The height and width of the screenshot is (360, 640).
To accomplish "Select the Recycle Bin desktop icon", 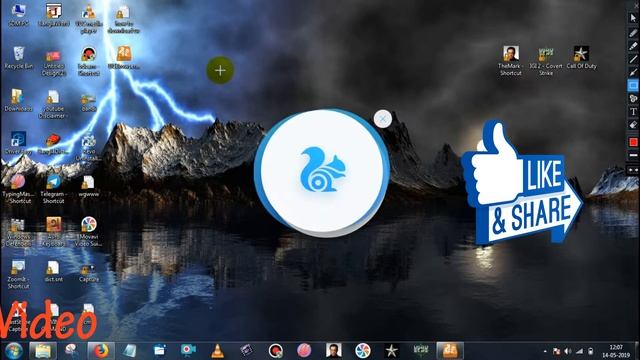I will 18,58.
